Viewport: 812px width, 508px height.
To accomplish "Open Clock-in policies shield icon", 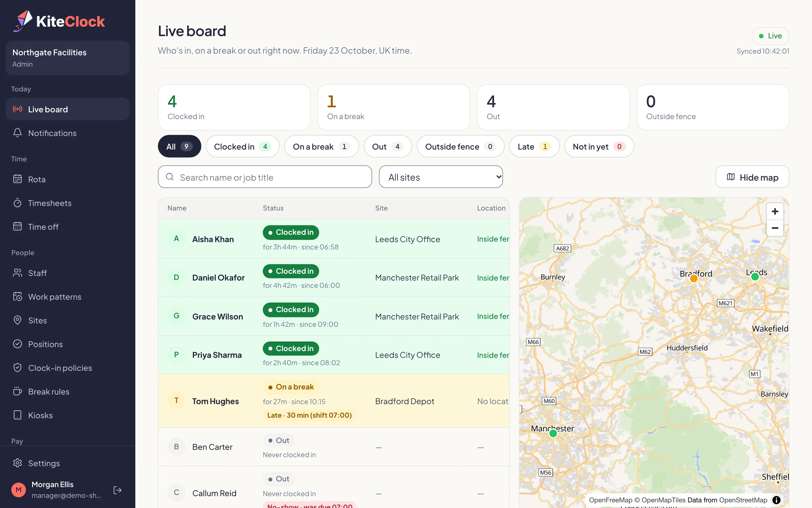I will coord(17,367).
